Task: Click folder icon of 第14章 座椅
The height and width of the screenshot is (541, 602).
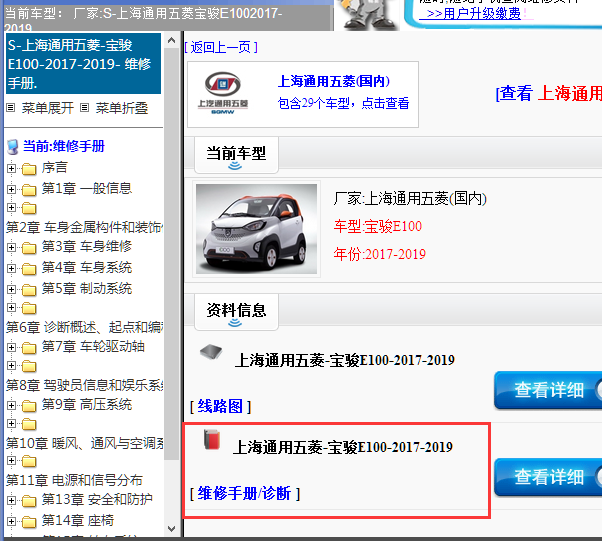Action: 29,522
